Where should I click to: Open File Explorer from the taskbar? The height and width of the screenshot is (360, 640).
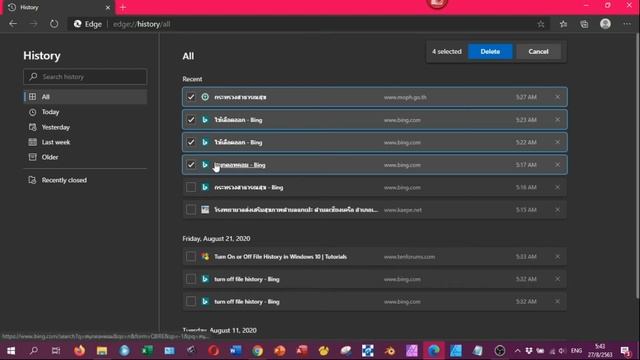click(x=102, y=350)
